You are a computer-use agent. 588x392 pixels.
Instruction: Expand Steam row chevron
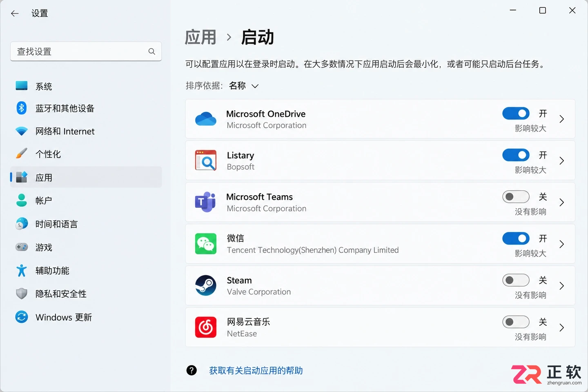[562, 286]
